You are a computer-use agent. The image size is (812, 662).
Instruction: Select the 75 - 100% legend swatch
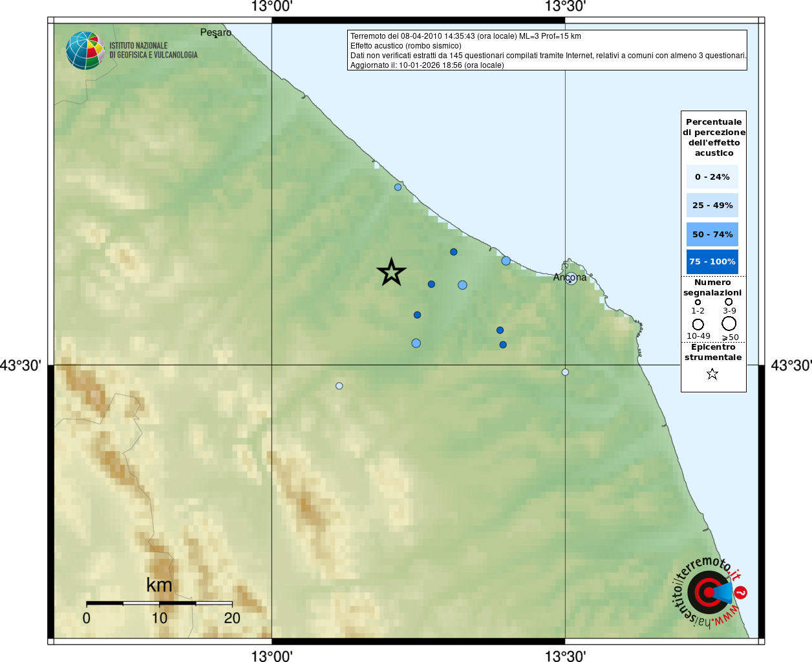pyautogui.click(x=712, y=262)
